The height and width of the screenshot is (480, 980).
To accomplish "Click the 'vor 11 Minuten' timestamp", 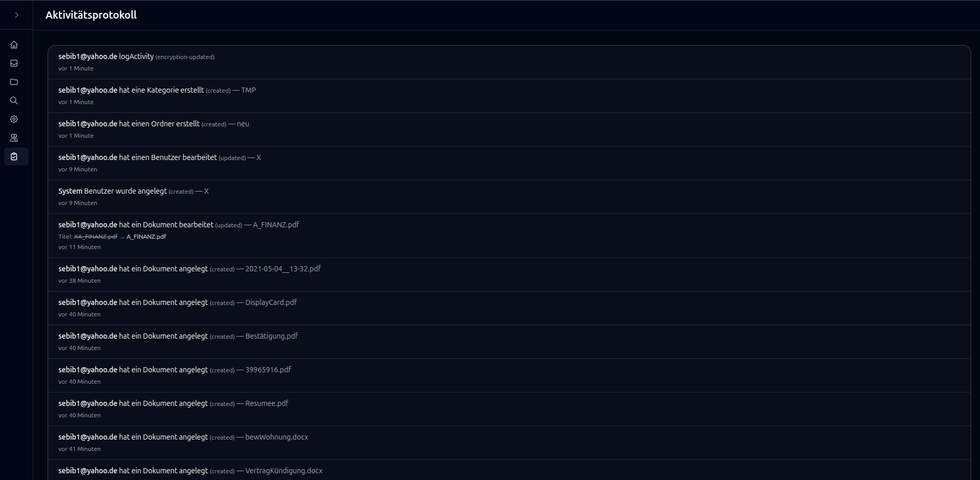I will click(80, 247).
